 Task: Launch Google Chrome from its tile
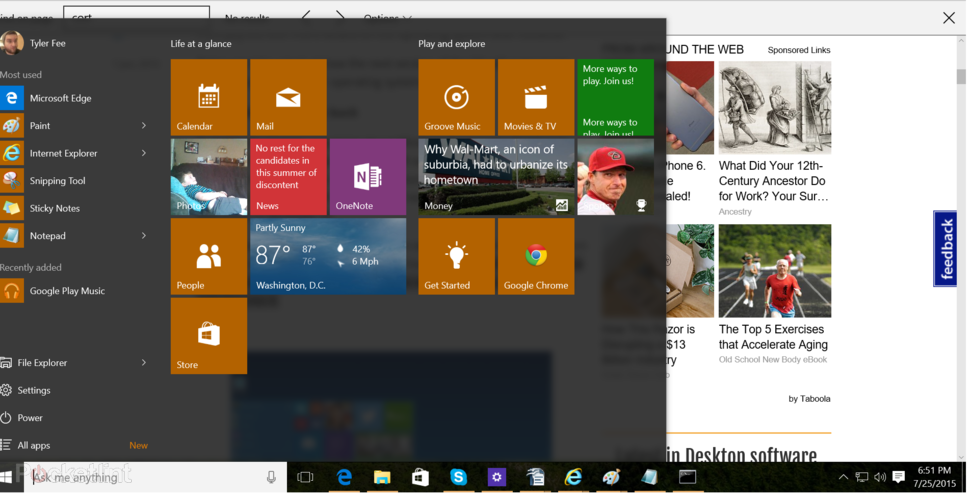point(536,256)
